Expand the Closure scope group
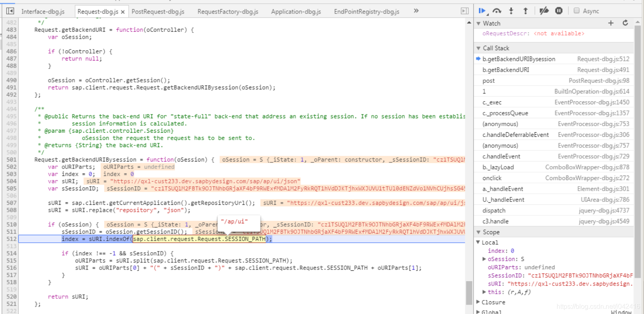 478,302
